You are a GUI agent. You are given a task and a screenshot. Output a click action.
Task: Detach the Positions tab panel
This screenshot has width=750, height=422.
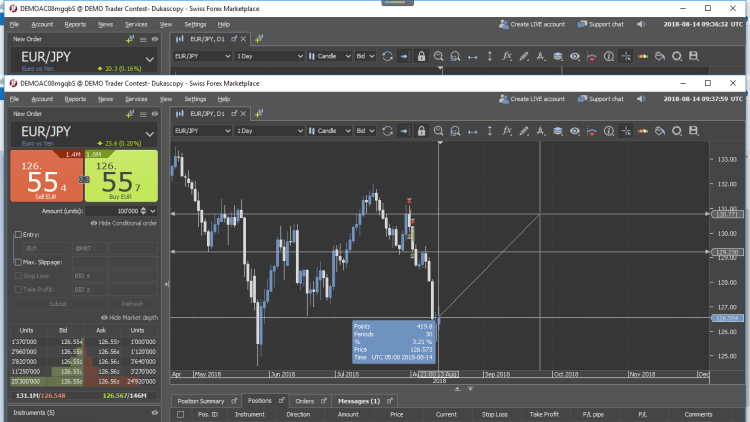click(x=281, y=400)
